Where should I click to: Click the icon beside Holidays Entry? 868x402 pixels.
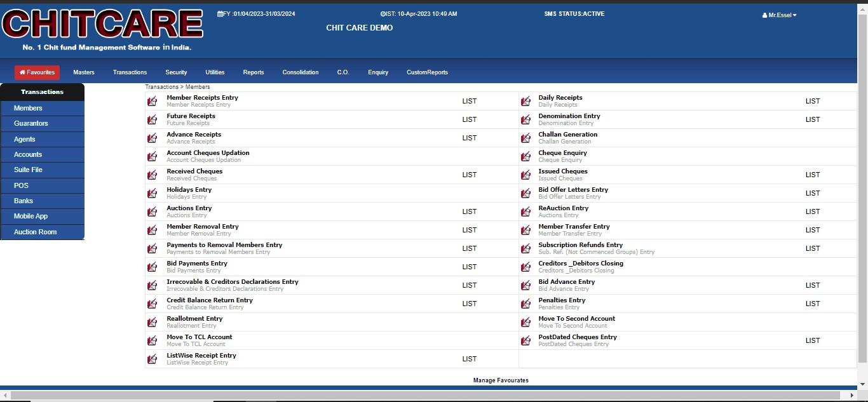(x=152, y=193)
